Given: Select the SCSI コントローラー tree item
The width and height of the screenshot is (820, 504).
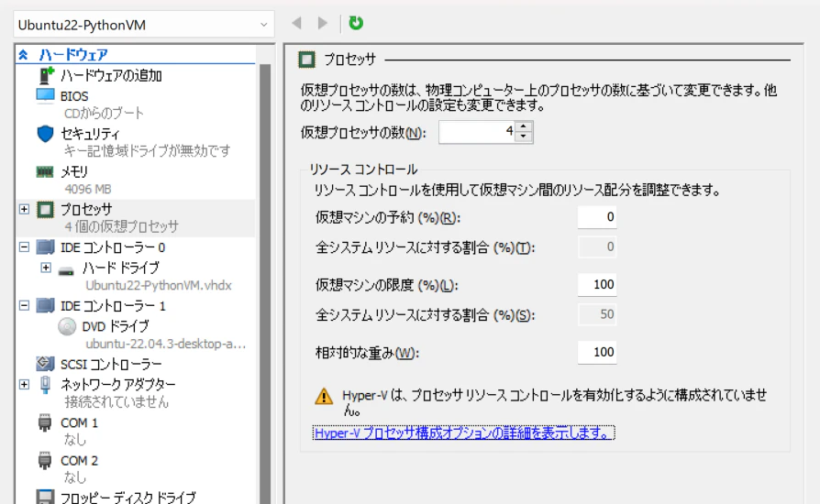Looking at the screenshot, I should click(111, 364).
